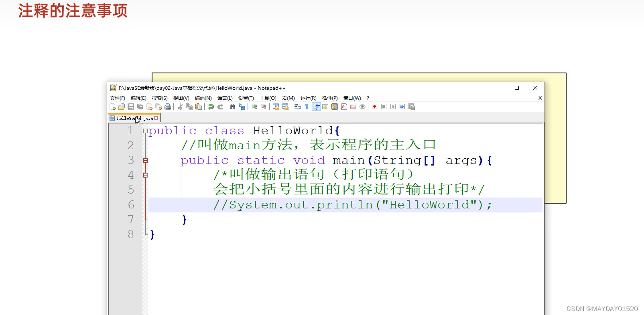Viewport: 644px width, 315px height.
Task: Click the Save file toolbar icon
Action: 131,107
